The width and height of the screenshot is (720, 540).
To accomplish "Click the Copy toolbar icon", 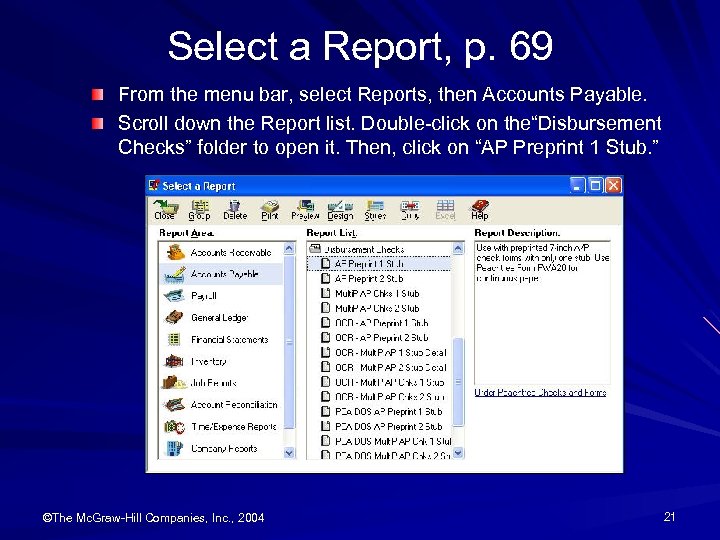I will coord(410,210).
